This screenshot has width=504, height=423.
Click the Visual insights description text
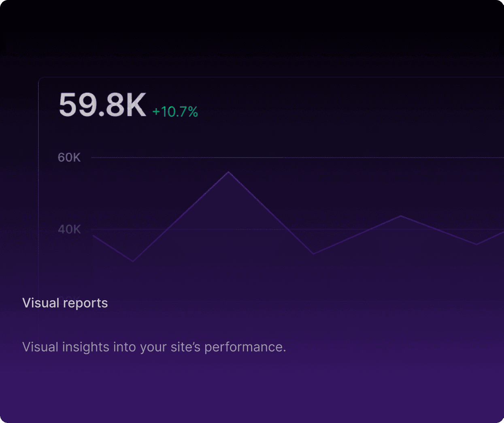click(x=154, y=347)
